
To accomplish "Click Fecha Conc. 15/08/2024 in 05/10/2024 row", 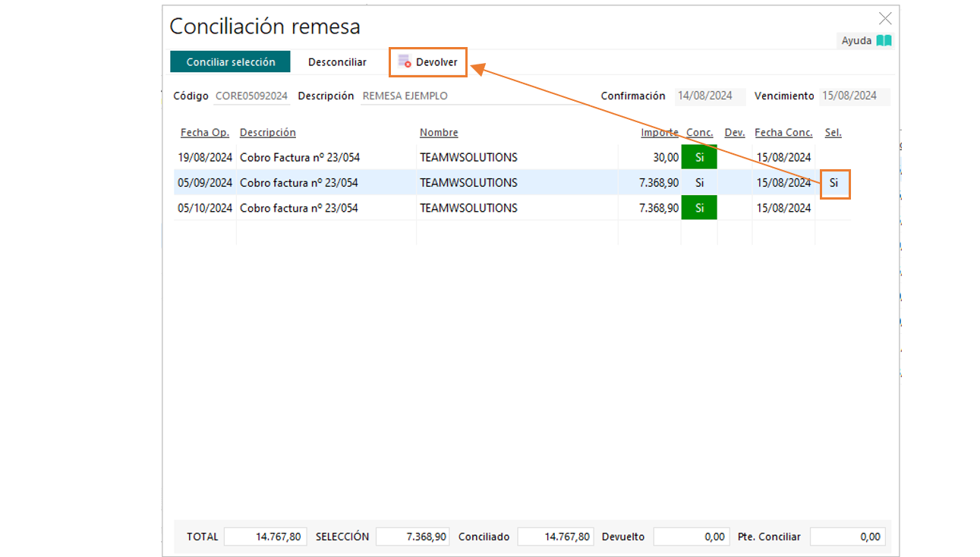I will (783, 208).
